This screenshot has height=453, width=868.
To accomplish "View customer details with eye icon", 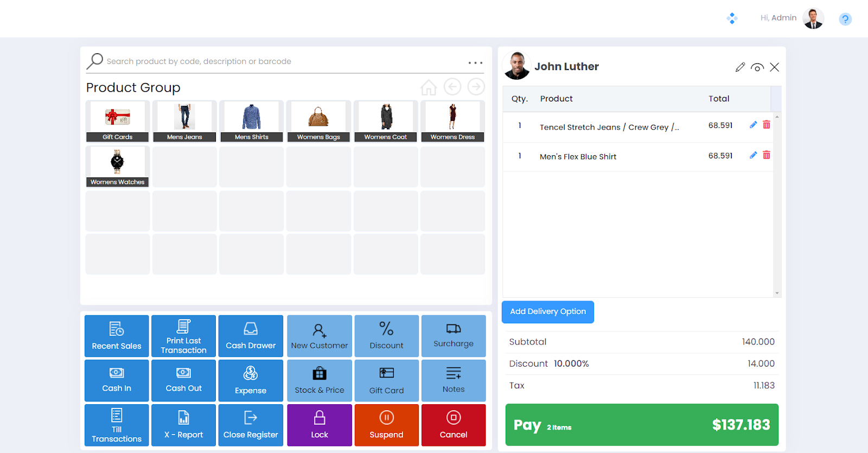I will 757,67.
